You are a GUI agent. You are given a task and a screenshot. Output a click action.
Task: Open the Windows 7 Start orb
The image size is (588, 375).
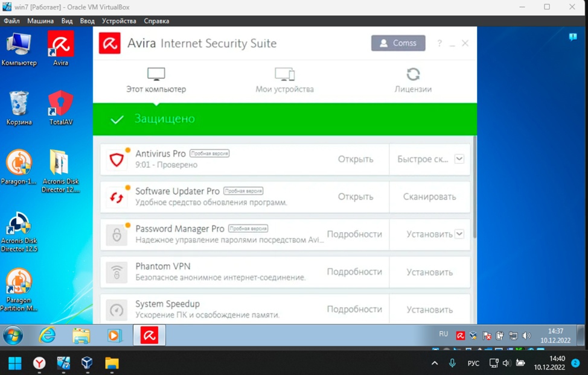tap(13, 335)
